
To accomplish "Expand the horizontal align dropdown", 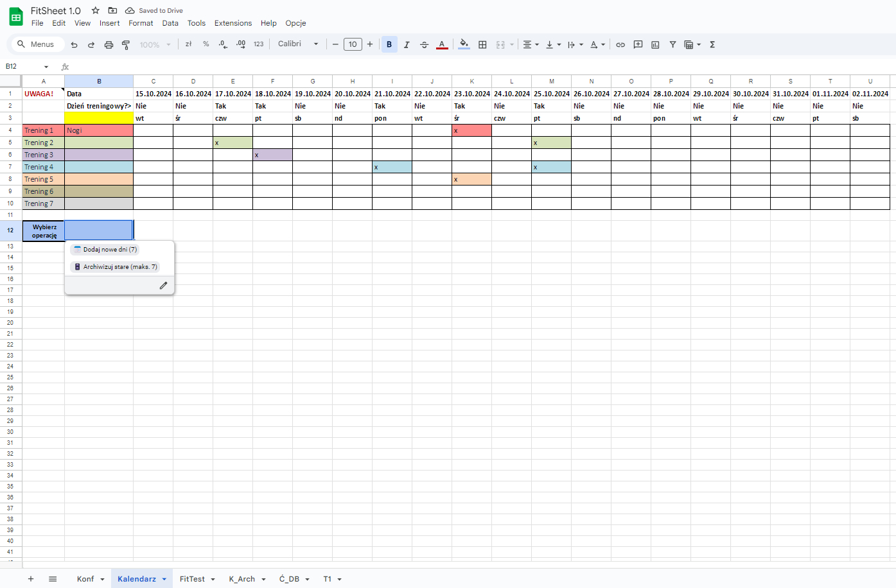I will click(x=531, y=44).
